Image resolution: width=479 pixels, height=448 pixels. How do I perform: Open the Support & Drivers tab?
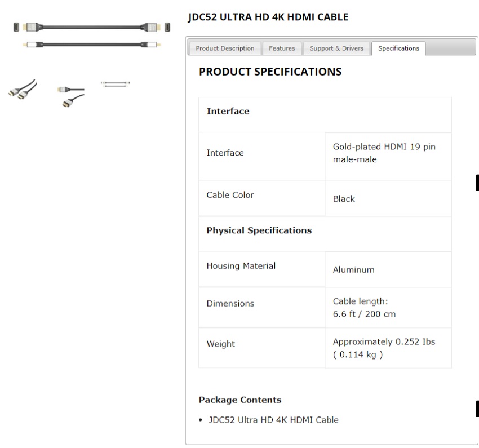click(x=336, y=48)
